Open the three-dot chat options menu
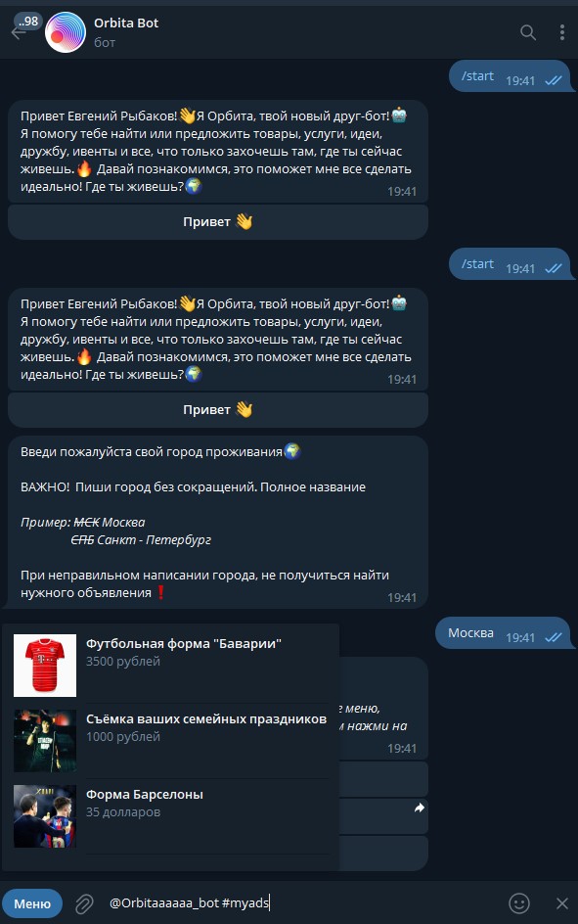This screenshot has width=578, height=924. tap(562, 32)
